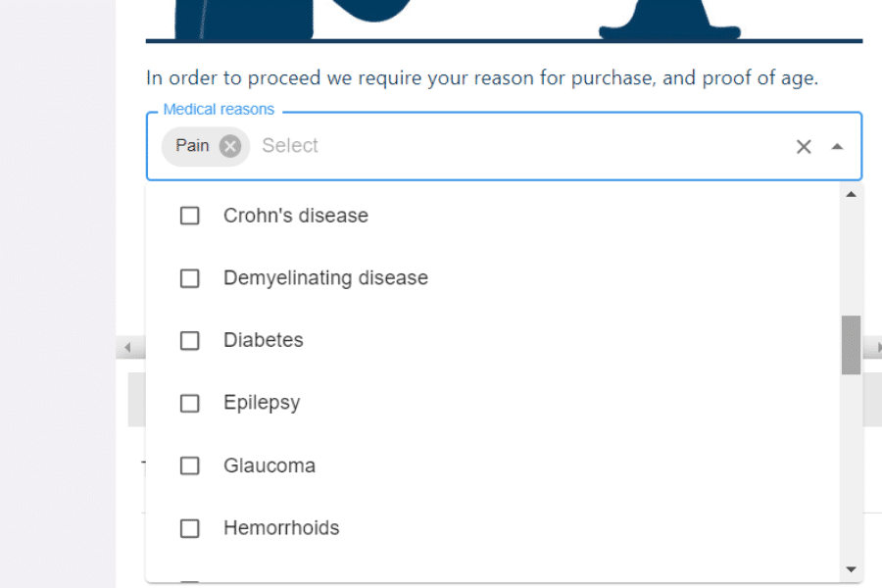Viewport: 882px width, 588px height.
Task: Select the Epilepsy option label
Action: pos(262,403)
